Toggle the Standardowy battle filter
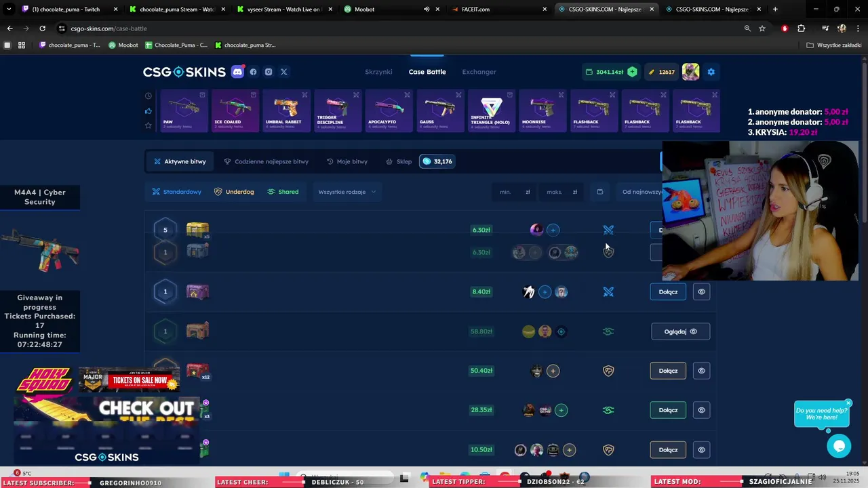 (176, 192)
